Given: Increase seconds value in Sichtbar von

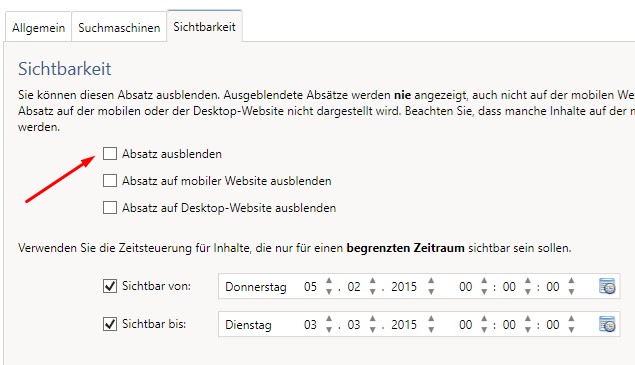Looking at the screenshot, I should point(571,281).
